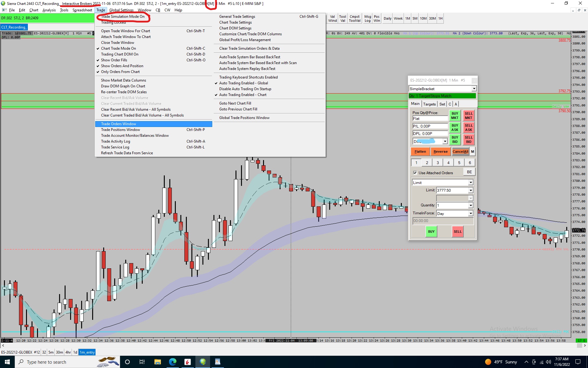Click the Windows Start button
The image size is (588, 368).
click(x=7, y=362)
